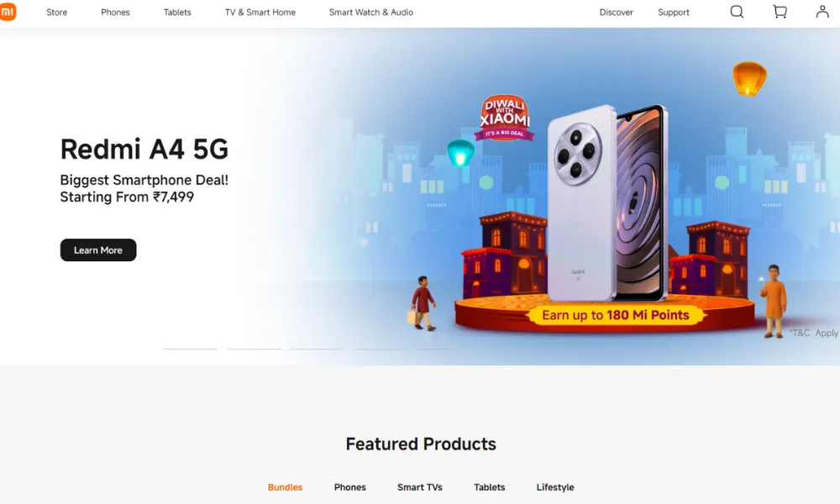The height and width of the screenshot is (504, 840).
Task: Expand the Discover menu
Action: coord(616,13)
